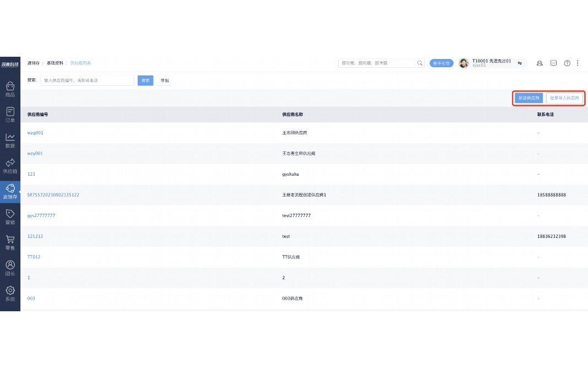Click the switch-account arrows icon
Image resolution: width=588 pixels, height=368 pixels.
point(520,63)
